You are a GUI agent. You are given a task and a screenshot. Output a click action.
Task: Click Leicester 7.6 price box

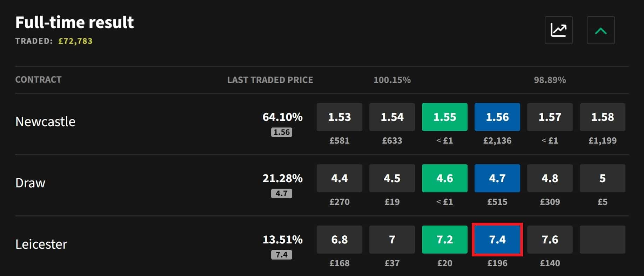550,240
